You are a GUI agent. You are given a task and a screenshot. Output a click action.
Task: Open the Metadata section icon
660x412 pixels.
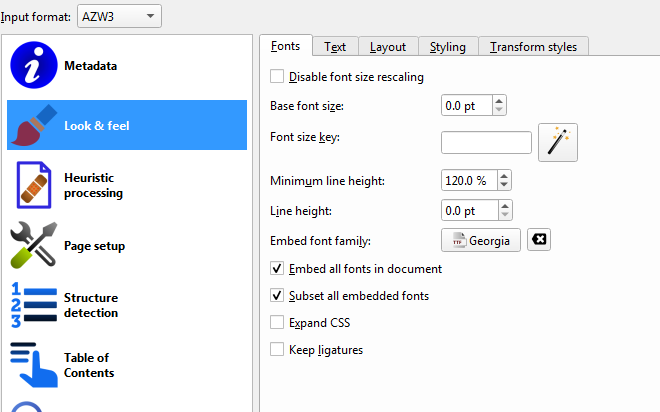pyautogui.click(x=31, y=66)
